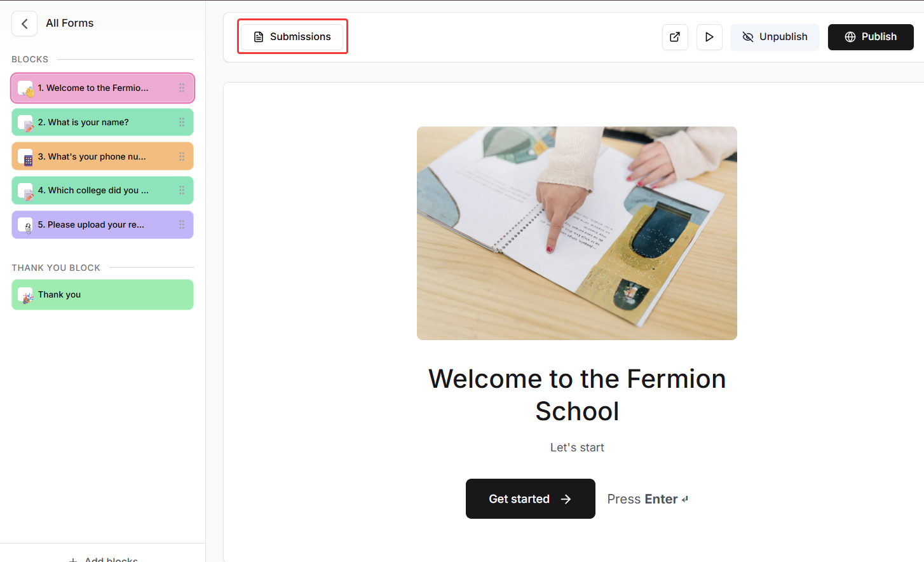Click drag handle on phone number block

[182, 156]
